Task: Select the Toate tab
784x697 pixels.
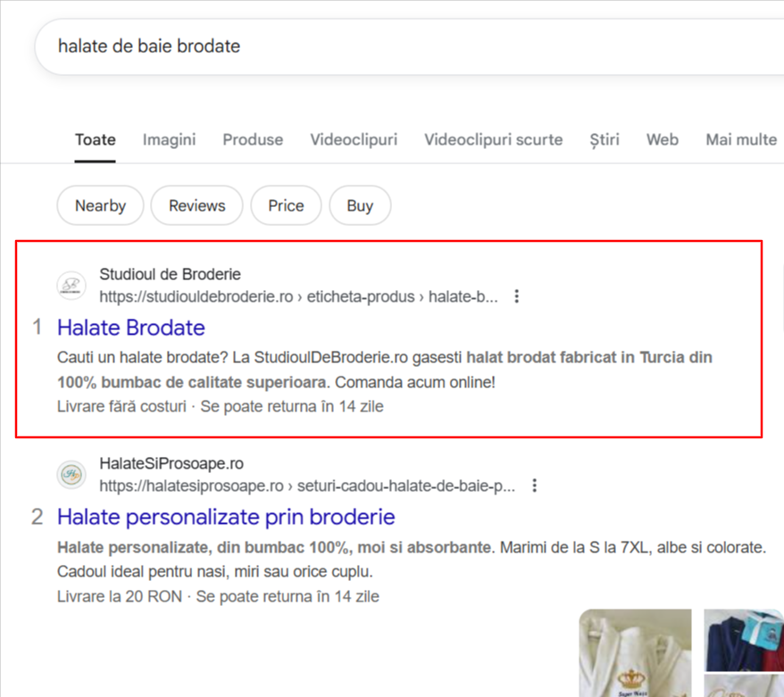Action: [x=95, y=139]
